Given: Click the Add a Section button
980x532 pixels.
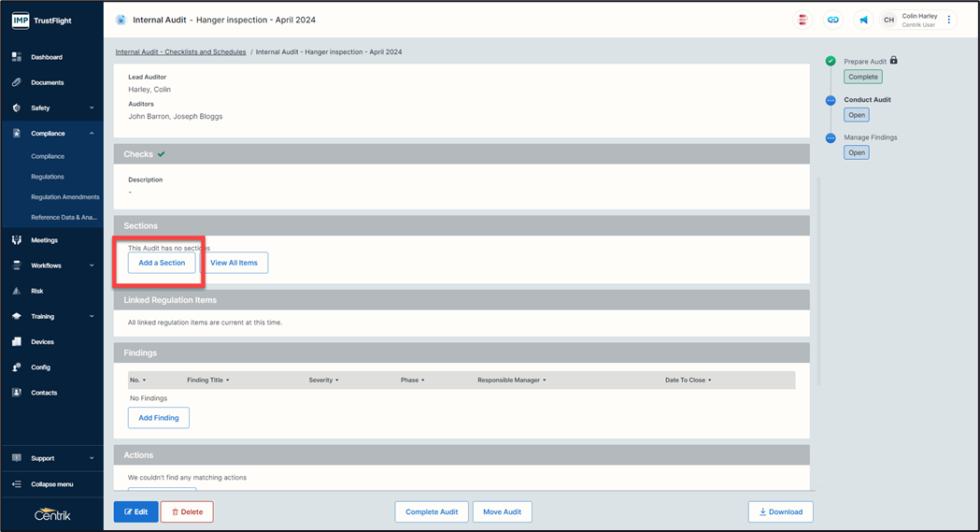Looking at the screenshot, I should [162, 263].
